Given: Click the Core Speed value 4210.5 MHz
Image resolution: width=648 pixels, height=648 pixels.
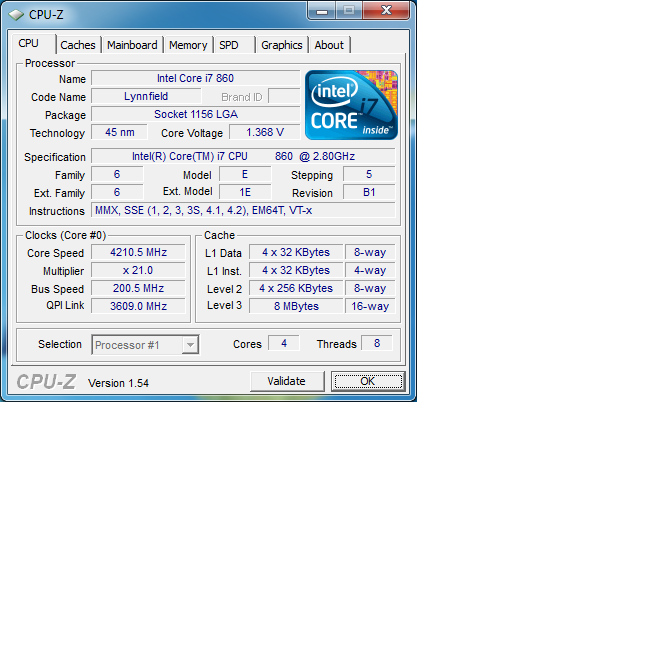Looking at the screenshot, I should pos(138,252).
